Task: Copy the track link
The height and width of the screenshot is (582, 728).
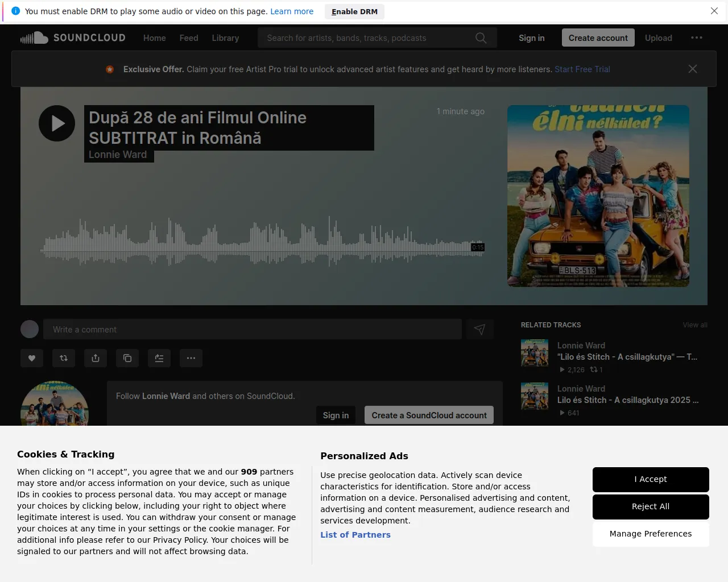Action: [127, 358]
